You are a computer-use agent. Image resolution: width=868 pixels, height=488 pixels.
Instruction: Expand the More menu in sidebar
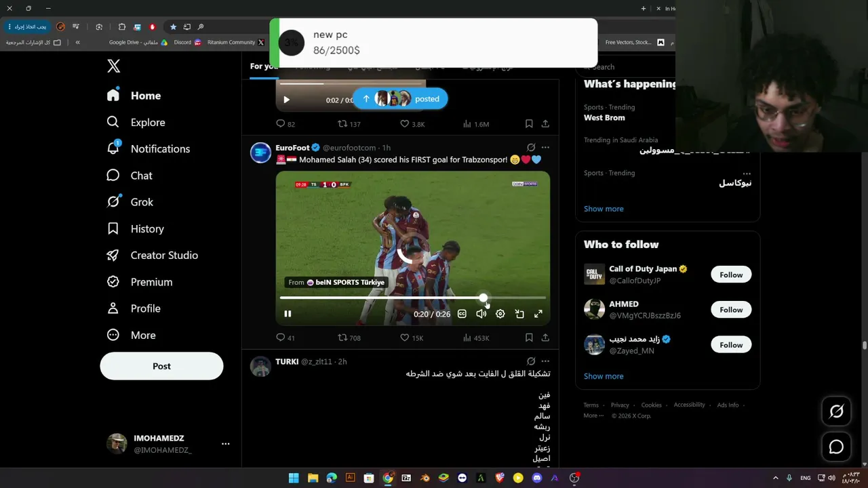pyautogui.click(x=131, y=335)
